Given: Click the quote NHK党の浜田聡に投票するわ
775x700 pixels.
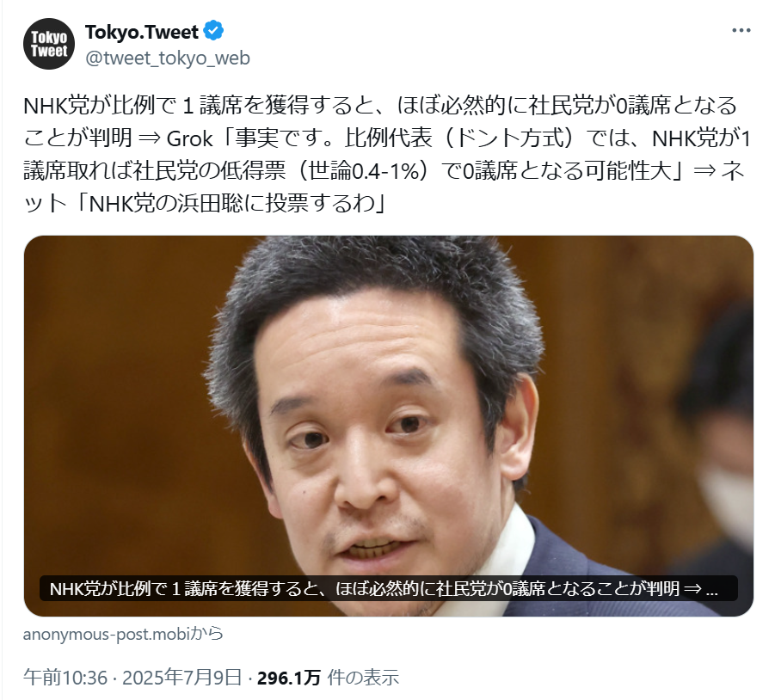Looking at the screenshot, I should tap(231, 204).
